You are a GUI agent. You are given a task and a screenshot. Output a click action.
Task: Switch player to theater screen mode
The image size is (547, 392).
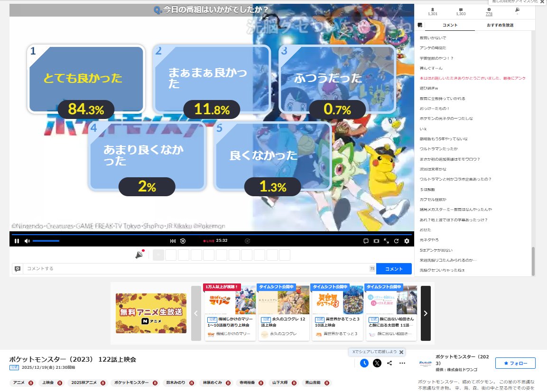pos(376,241)
